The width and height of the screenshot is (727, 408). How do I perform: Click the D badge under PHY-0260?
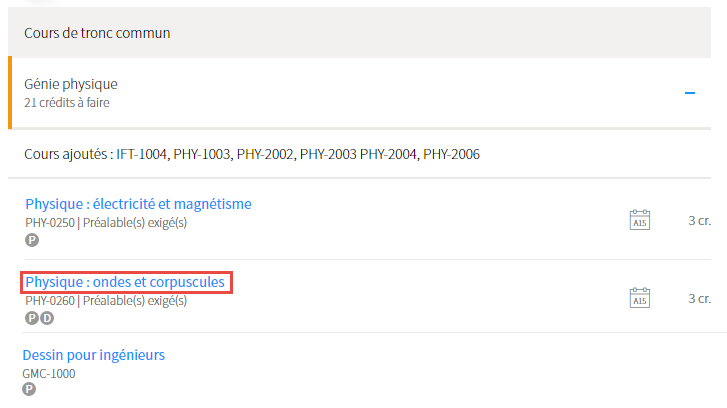[x=47, y=318]
